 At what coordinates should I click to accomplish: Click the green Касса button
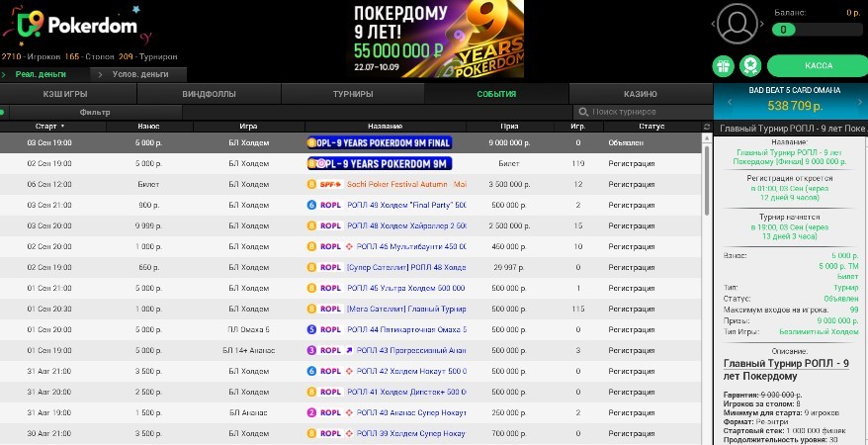click(x=818, y=66)
